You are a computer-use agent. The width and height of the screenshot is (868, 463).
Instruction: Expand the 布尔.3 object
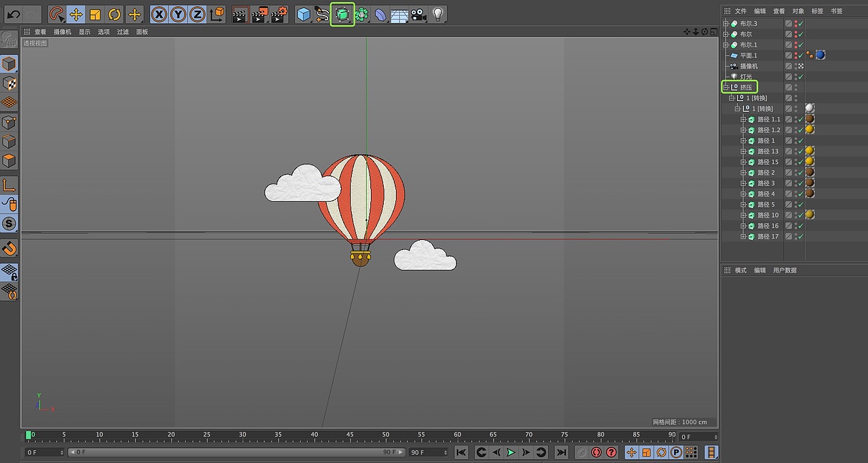726,23
